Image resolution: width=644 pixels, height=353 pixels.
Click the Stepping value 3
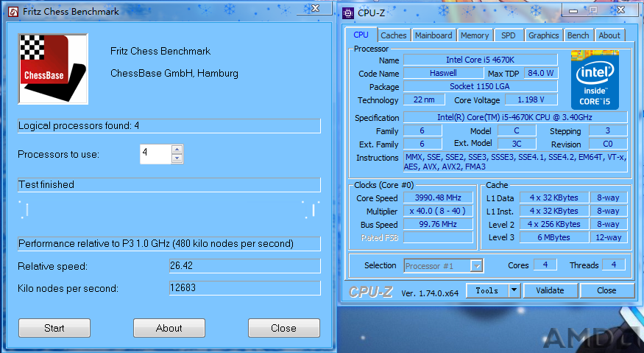pos(608,130)
